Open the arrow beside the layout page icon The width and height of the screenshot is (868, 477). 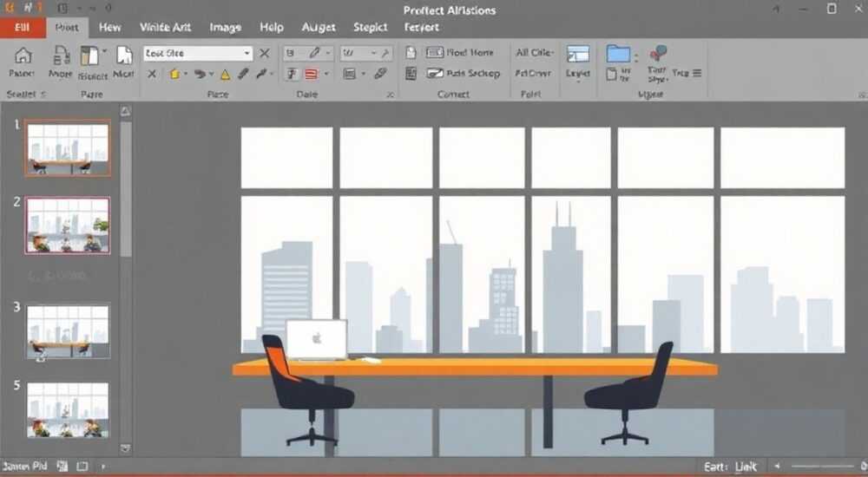pos(104,51)
